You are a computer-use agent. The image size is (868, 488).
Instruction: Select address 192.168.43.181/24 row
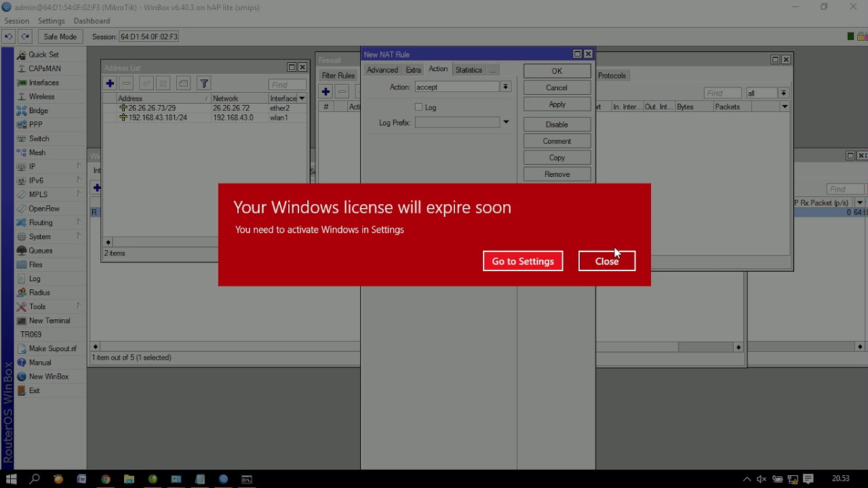click(x=204, y=117)
